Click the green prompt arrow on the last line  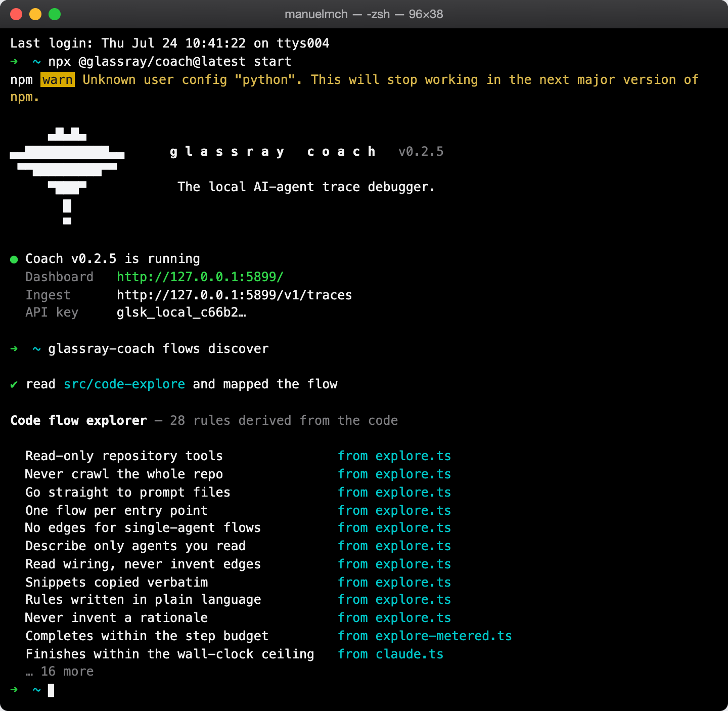click(14, 690)
